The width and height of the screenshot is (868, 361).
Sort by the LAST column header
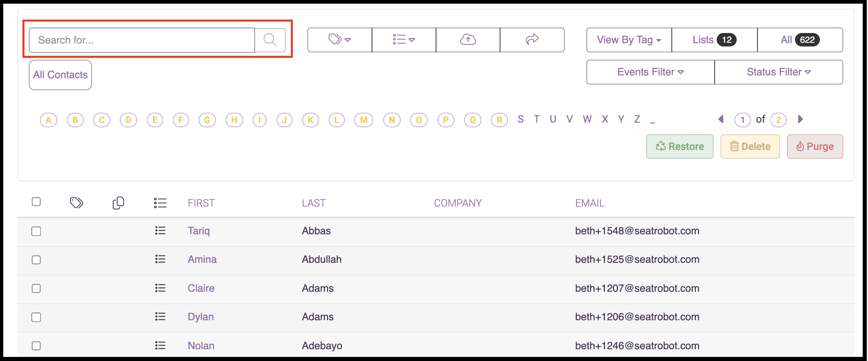click(x=314, y=203)
